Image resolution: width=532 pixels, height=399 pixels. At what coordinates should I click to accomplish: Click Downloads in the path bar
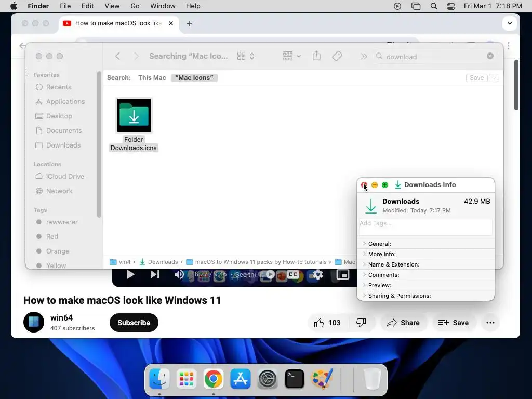[159, 262]
